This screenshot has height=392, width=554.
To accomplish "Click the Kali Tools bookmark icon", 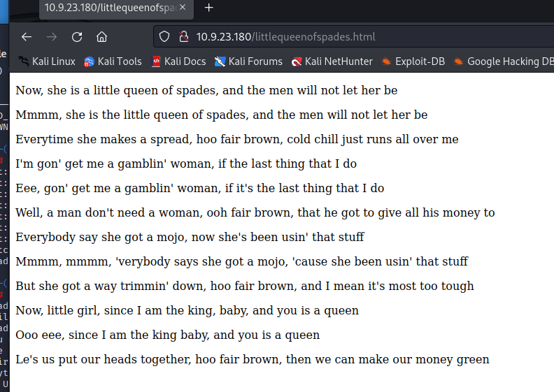I will (89, 61).
